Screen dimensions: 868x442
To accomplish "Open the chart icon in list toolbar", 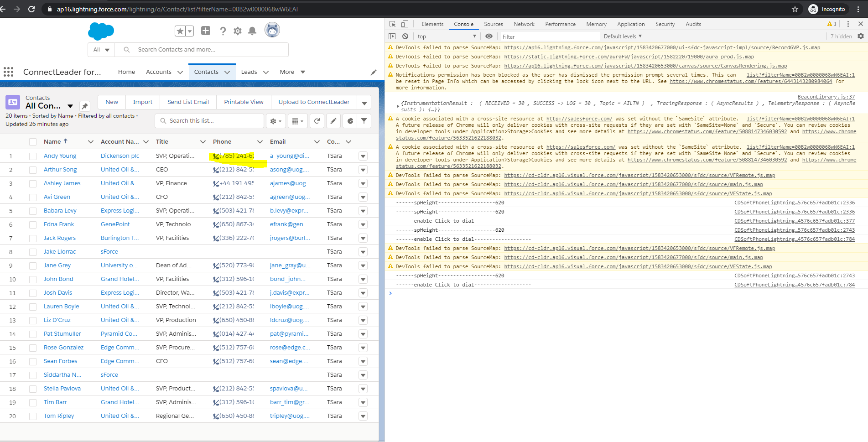I will point(350,121).
